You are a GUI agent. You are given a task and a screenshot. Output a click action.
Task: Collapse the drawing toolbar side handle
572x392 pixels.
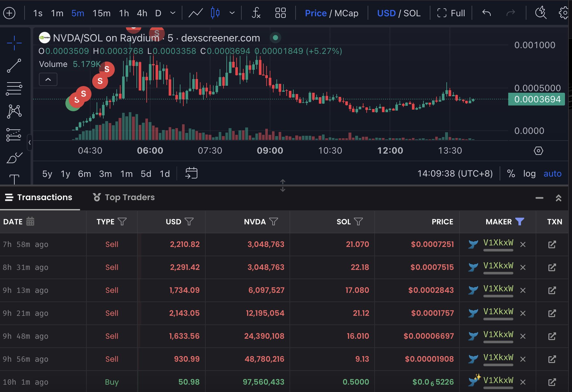tap(30, 142)
